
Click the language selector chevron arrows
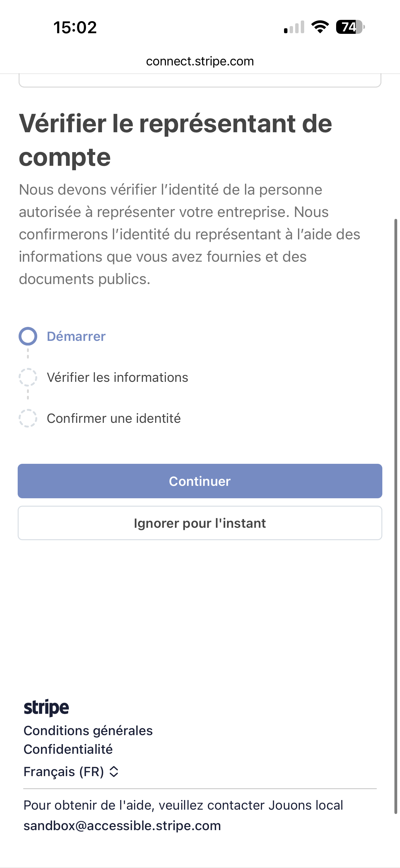pyautogui.click(x=114, y=772)
